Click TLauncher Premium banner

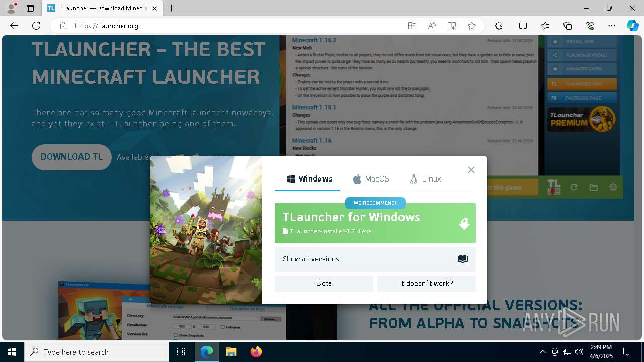click(582, 119)
